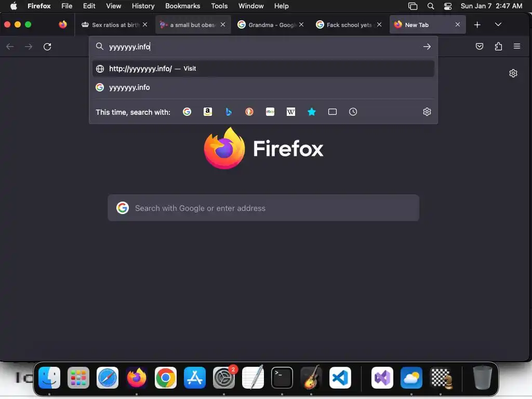Personalize New Tab with gear icon

pyautogui.click(x=513, y=73)
